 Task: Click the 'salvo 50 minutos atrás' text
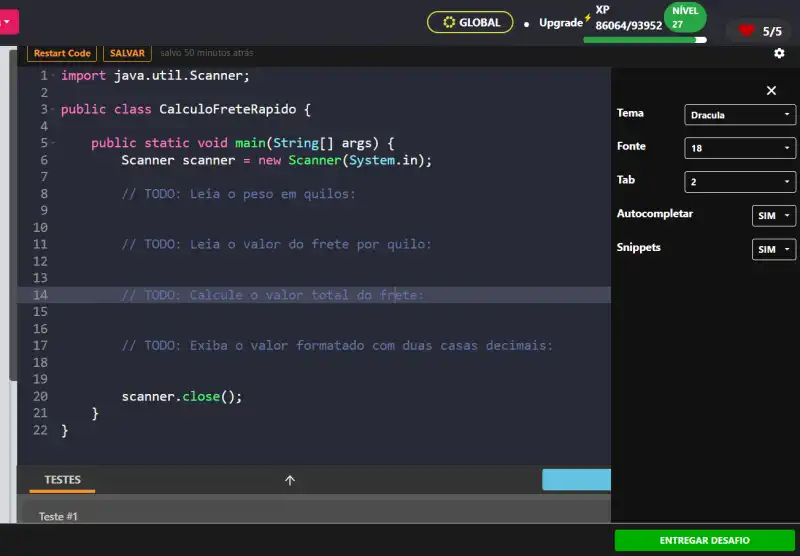point(207,53)
